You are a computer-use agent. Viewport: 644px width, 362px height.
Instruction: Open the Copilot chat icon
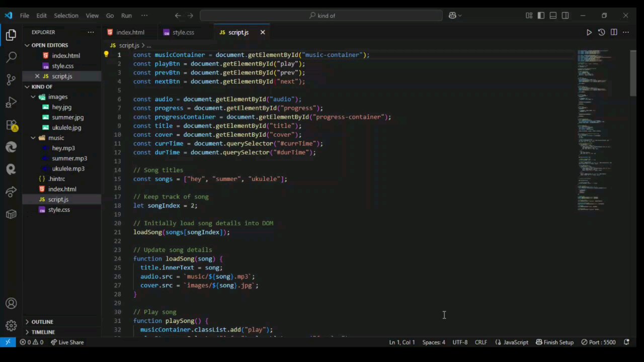click(x=452, y=16)
